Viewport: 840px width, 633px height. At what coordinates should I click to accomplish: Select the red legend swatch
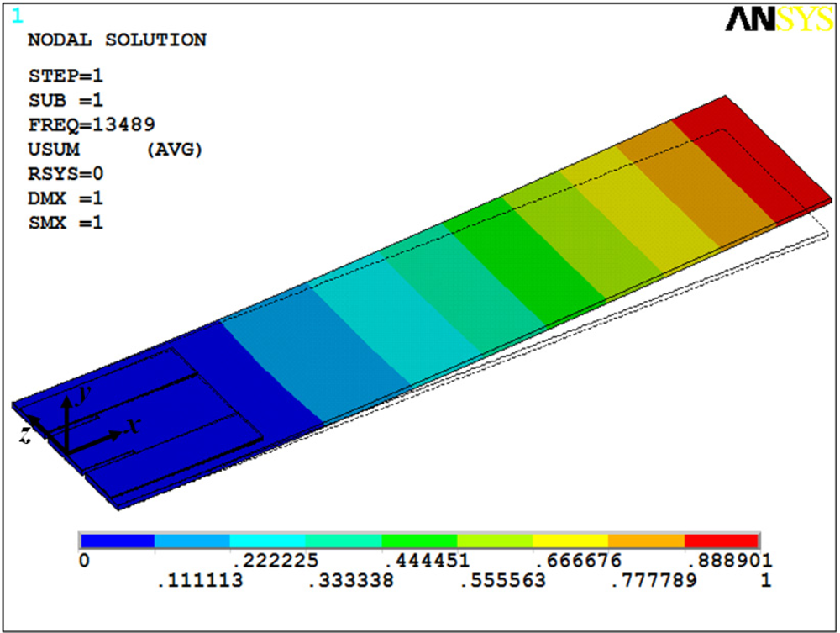[x=721, y=540]
